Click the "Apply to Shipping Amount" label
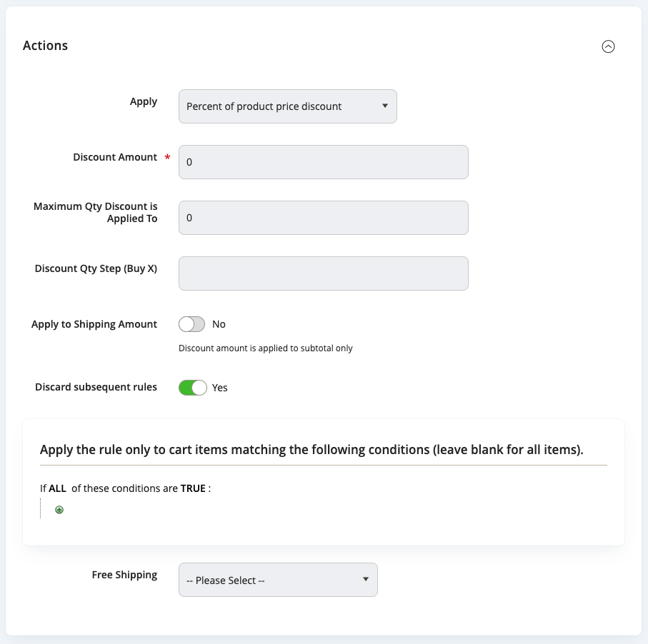648x644 pixels. pyautogui.click(x=94, y=324)
